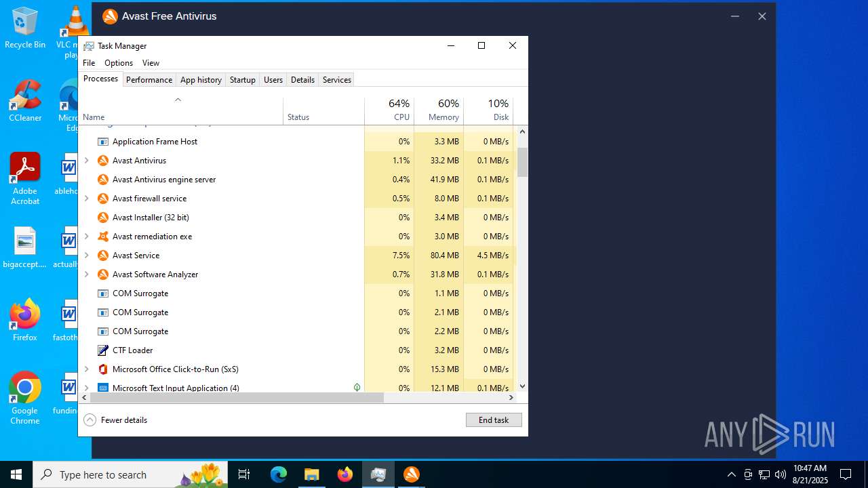Click the vertical scrollbar thumb in process list
The height and width of the screenshot is (488, 868).
click(x=522, y=162)
